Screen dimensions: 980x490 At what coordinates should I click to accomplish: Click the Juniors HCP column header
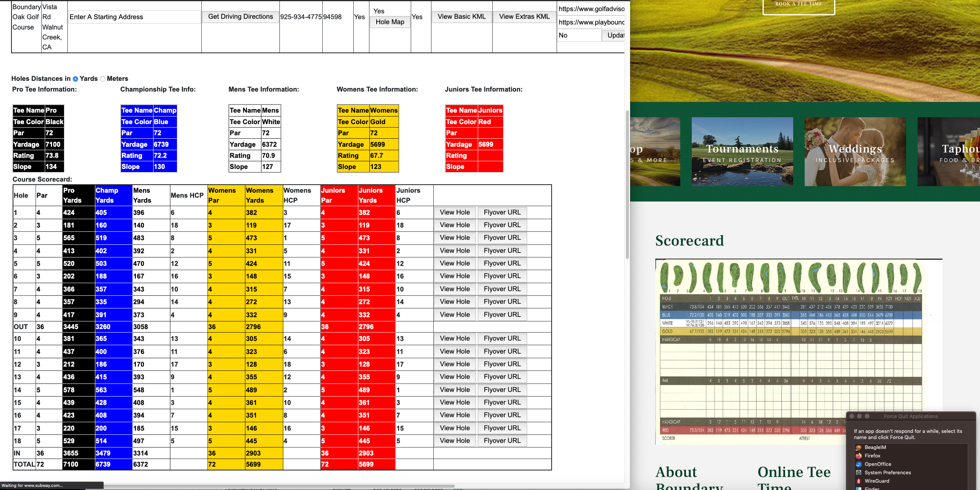(414, 195)
